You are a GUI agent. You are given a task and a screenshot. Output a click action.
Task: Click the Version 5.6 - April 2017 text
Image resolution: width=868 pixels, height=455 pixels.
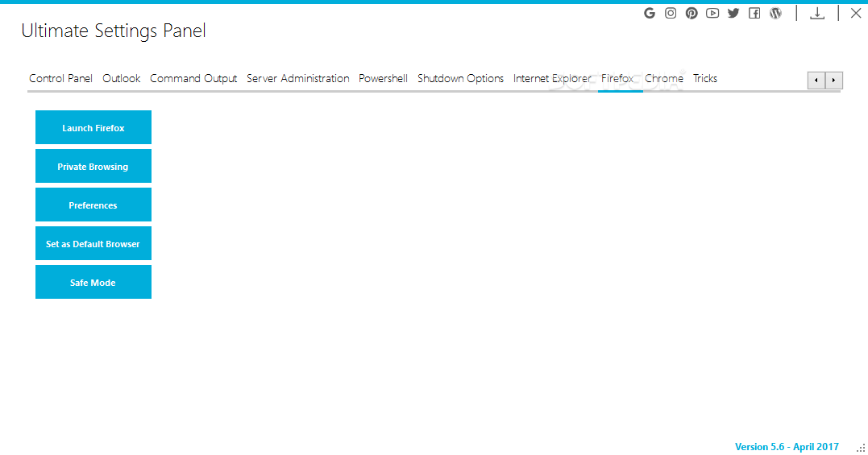pos(787,447)
